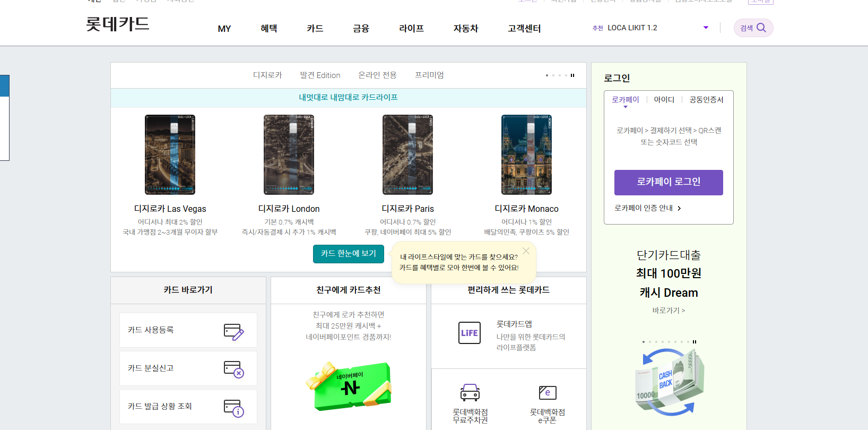Screen dimensions: 868x430
Task: Expand the recommended LOCA LIKIT dropdown arrow
Action: pyautogui.click(x=706, y=28)
